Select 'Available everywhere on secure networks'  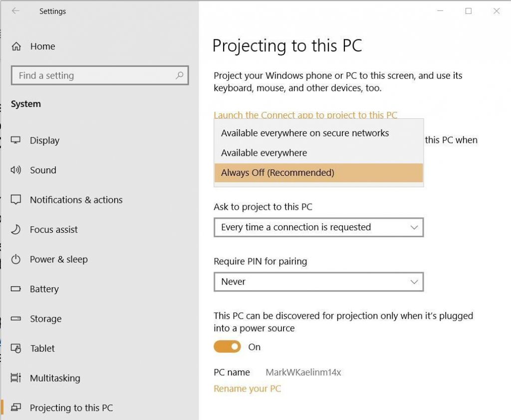click(305, 133)
